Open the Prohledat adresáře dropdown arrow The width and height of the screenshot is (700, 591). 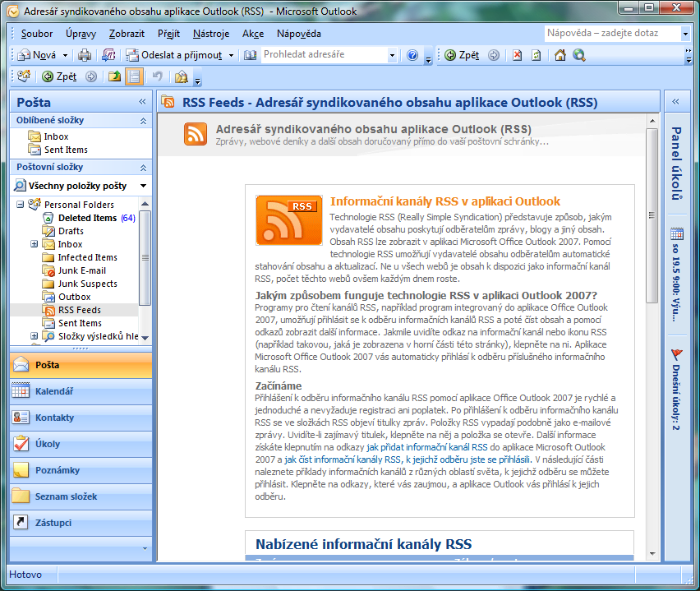coord(392,55)
